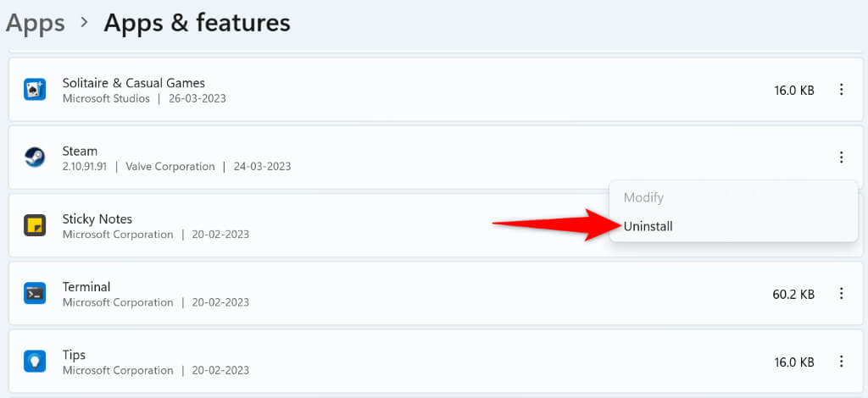The width and height of the screenshot is (868, 398).
Task: Select Modify in the context menu
Action: coord(643,197)
